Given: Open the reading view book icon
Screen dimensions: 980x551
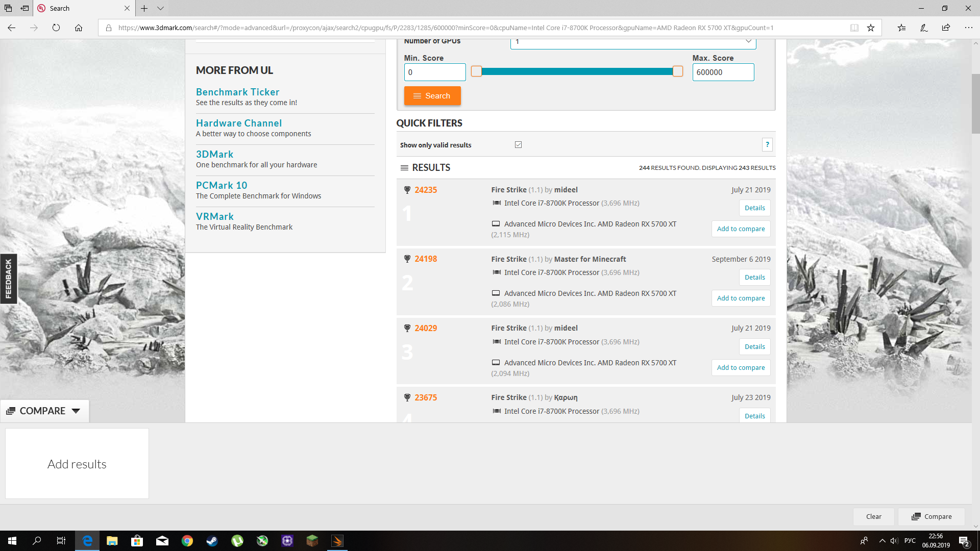Looking at the screenshot, I should tap(854, 28).
